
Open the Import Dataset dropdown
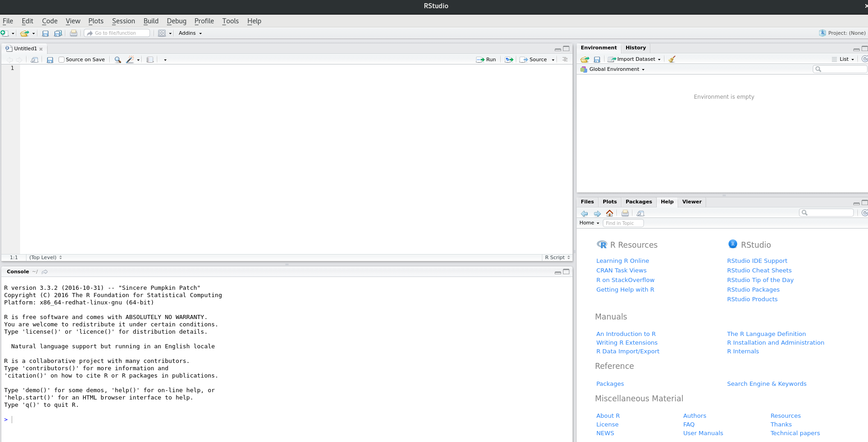(x=634, y=59)
